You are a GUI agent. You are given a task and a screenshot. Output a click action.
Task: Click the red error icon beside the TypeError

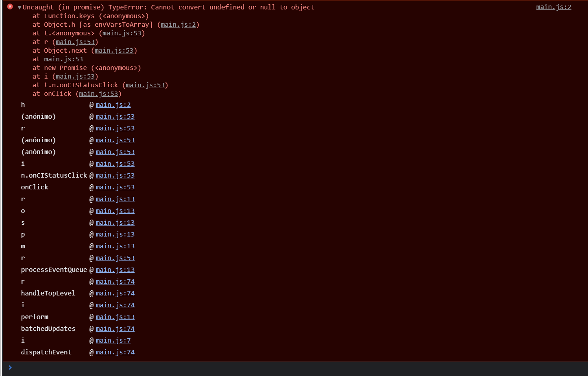tap(10, 6)
